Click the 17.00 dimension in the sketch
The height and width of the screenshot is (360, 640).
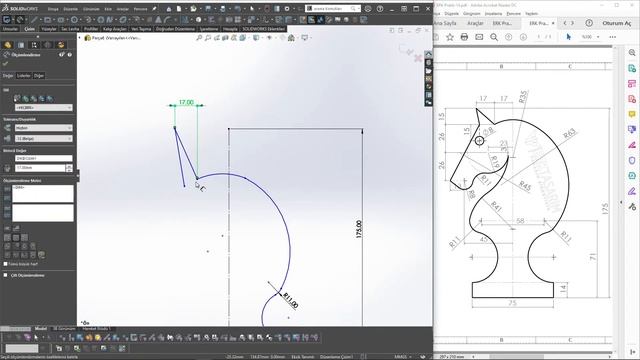pos(186,102)
